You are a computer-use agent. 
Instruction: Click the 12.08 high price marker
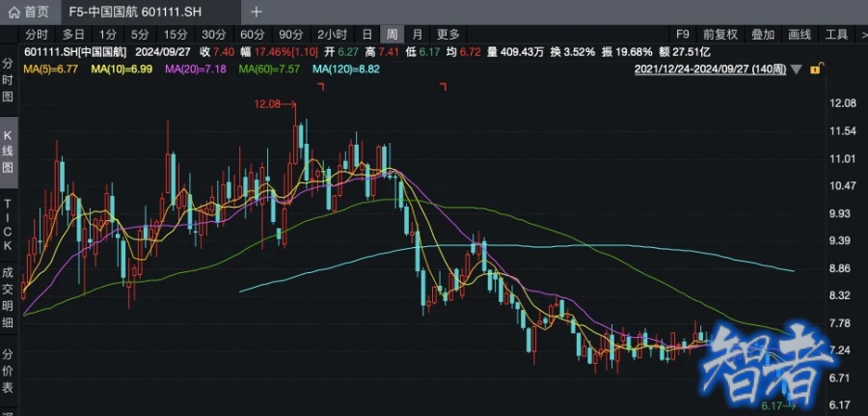pos(275,103)
